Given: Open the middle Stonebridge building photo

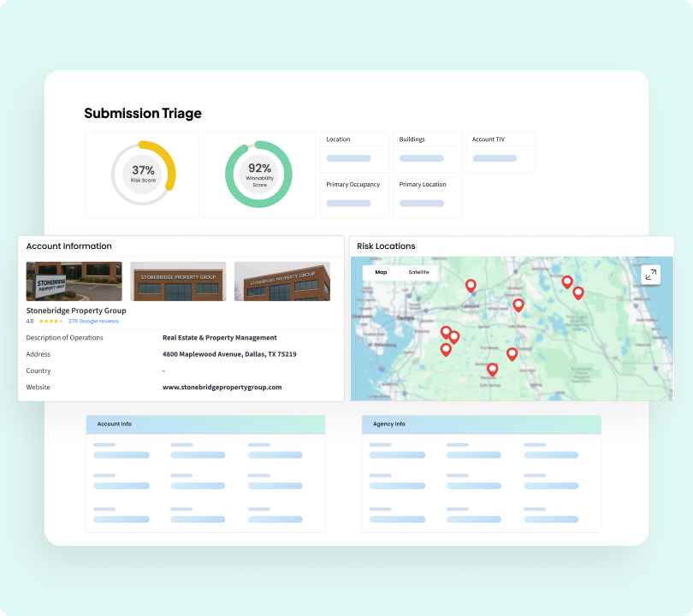Looking at the screenshot, I should [x=178, y=281].
